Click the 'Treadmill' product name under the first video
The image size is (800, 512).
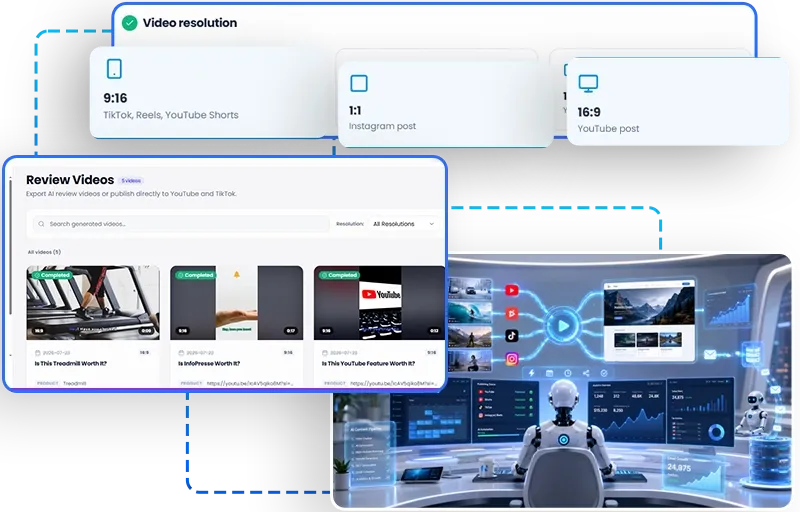click(x=75, y=383)
